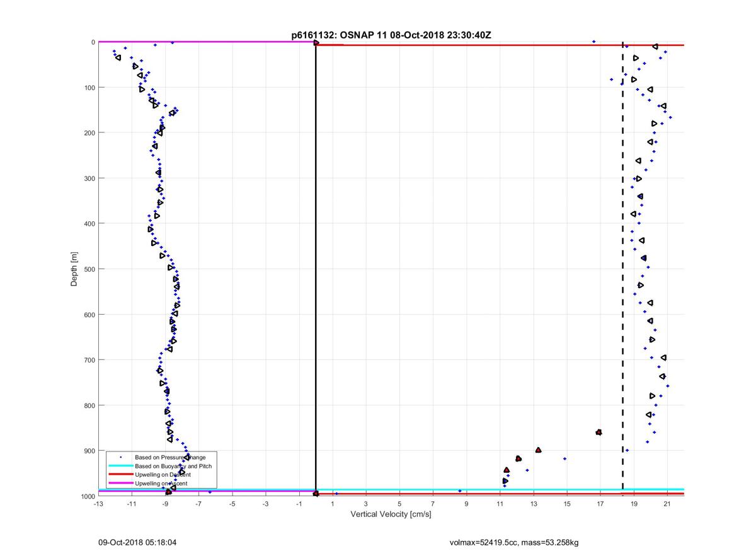
Task: Click x-axis tick label '13'
Action: point(534,504)
